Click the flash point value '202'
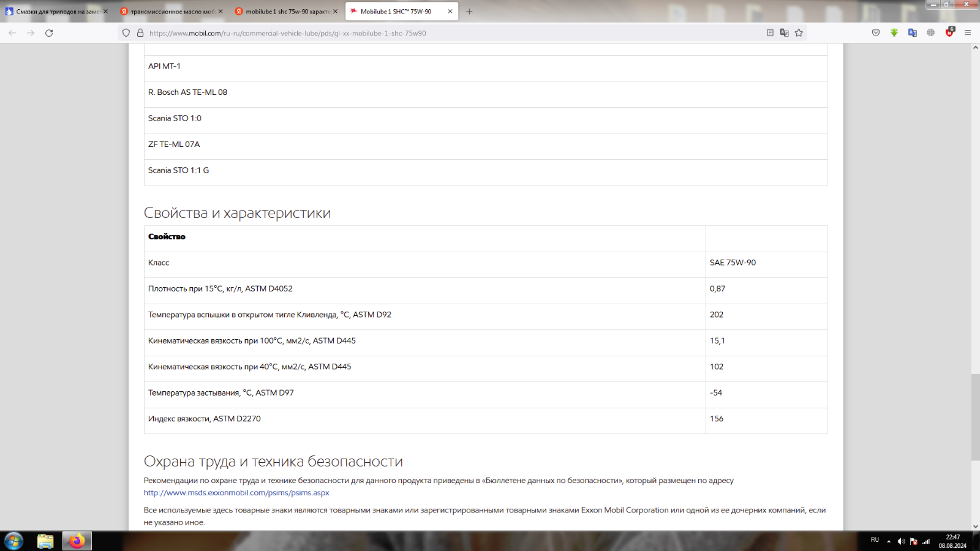The width and height of the screenshot is (980, 551). pos(717,315)
